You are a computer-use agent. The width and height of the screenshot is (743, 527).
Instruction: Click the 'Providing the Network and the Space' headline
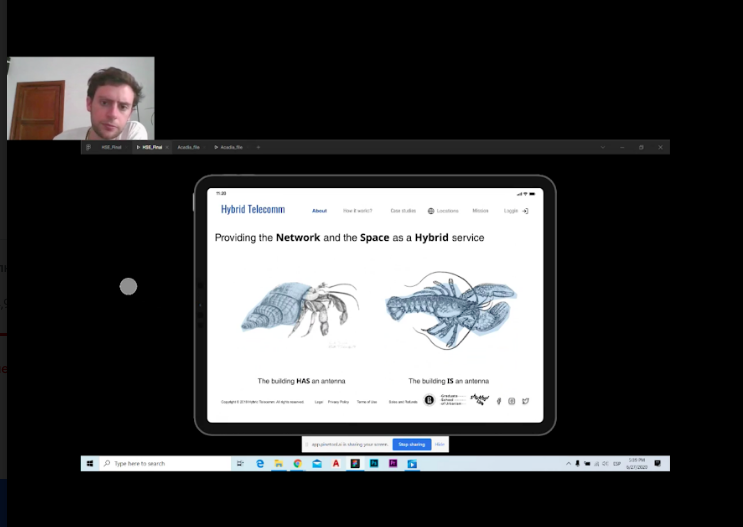coord(350,237)
